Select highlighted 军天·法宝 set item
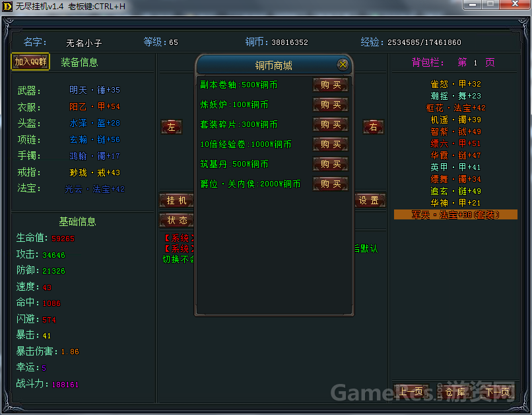 (455, 215)
